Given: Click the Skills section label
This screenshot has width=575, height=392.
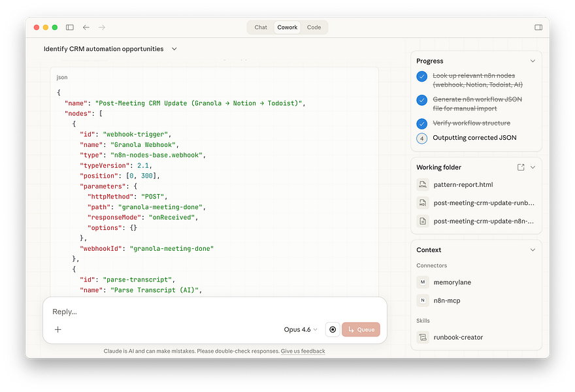Looking at the screenshot, I should click(x=423, y=321).
